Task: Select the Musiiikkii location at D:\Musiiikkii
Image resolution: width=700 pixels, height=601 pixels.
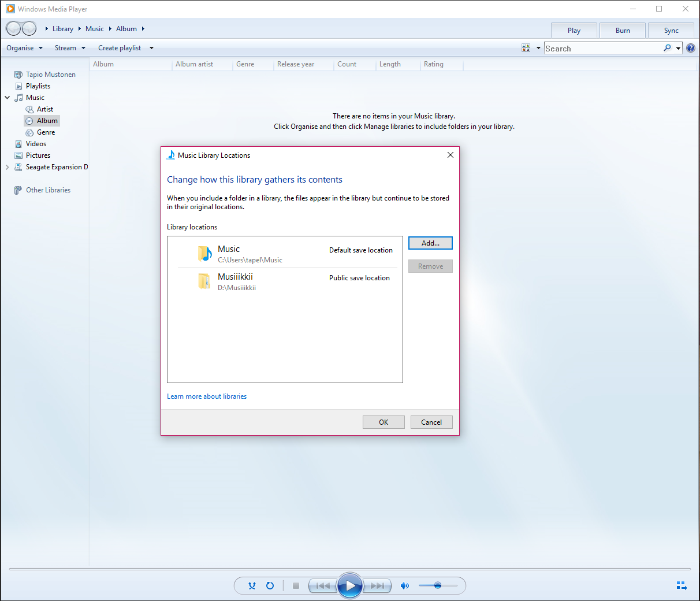Action: click(x=288, y=282)
